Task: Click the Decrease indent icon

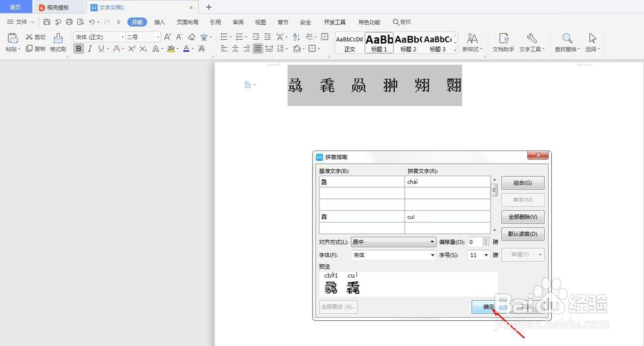Action: click(x=256, y=37)
